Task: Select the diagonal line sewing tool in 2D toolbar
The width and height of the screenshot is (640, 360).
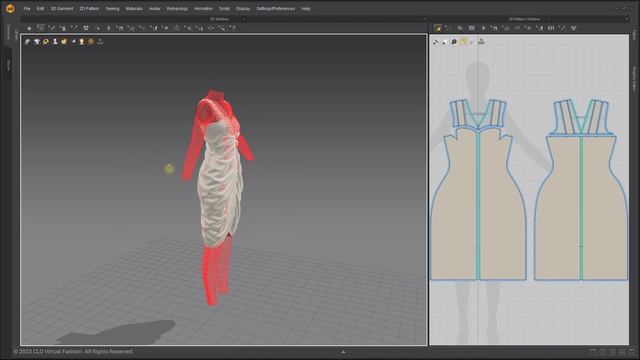Action: (562, 28)
